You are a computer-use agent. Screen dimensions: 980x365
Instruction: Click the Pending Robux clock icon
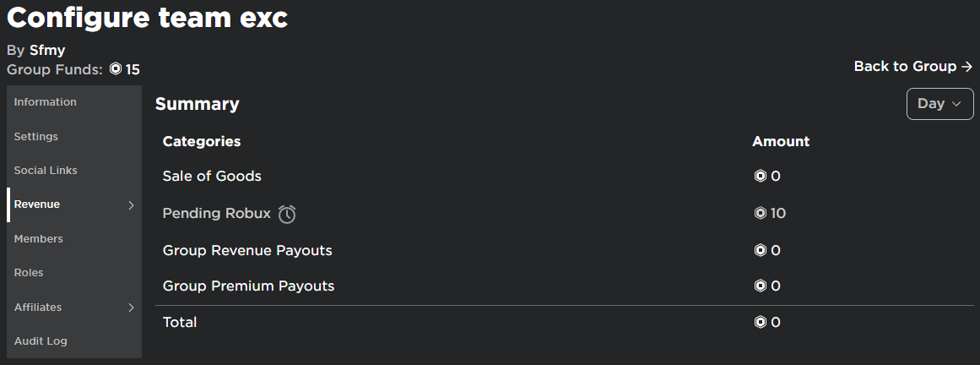point(287,214)
